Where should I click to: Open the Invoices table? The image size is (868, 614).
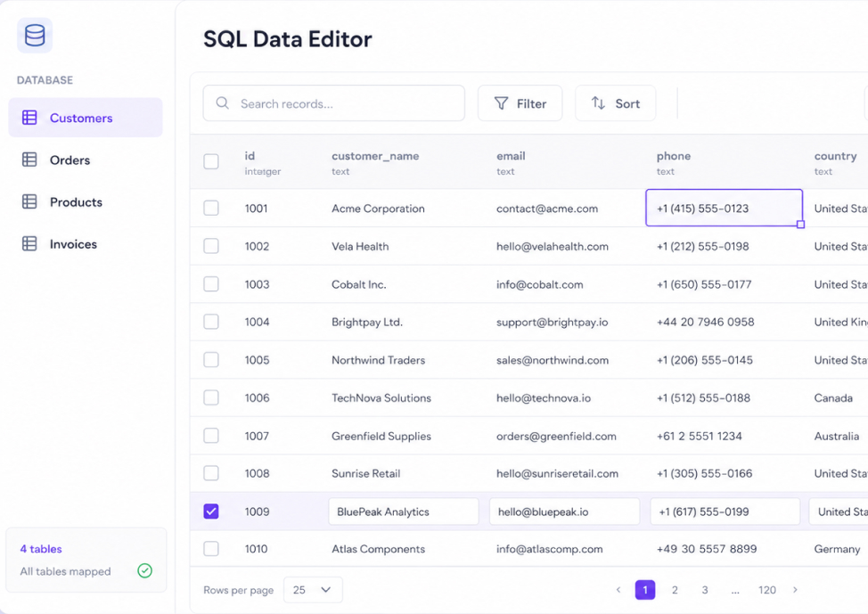coord(86,243)
